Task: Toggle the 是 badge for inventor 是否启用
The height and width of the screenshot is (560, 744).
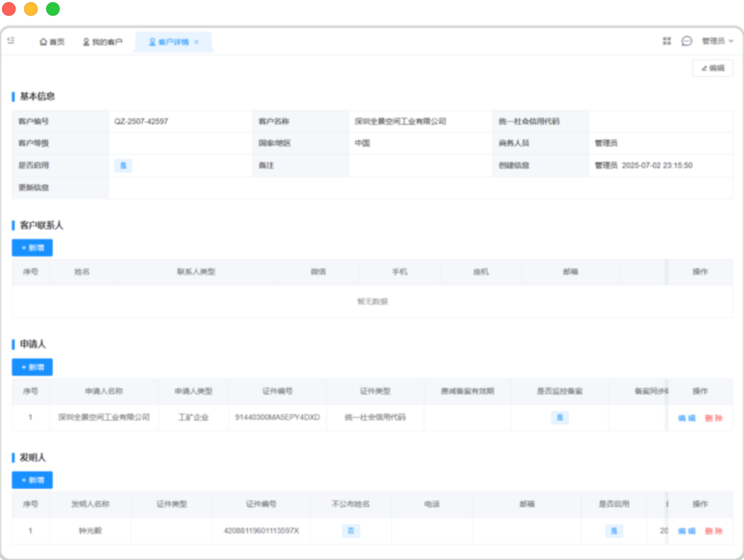Action: tap(614, 531)
